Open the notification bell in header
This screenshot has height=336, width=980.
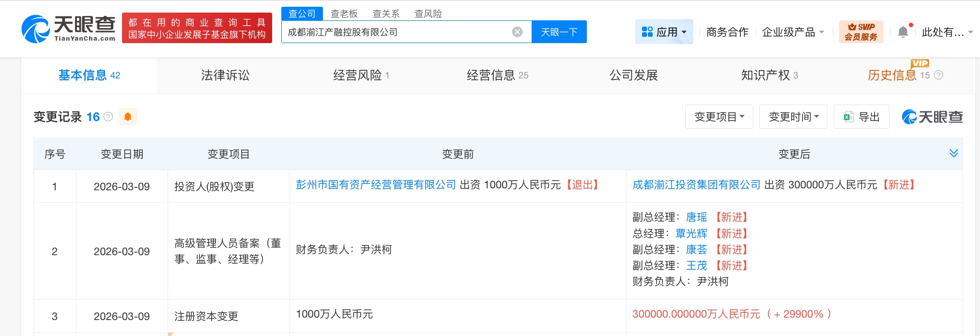[903, 32]
